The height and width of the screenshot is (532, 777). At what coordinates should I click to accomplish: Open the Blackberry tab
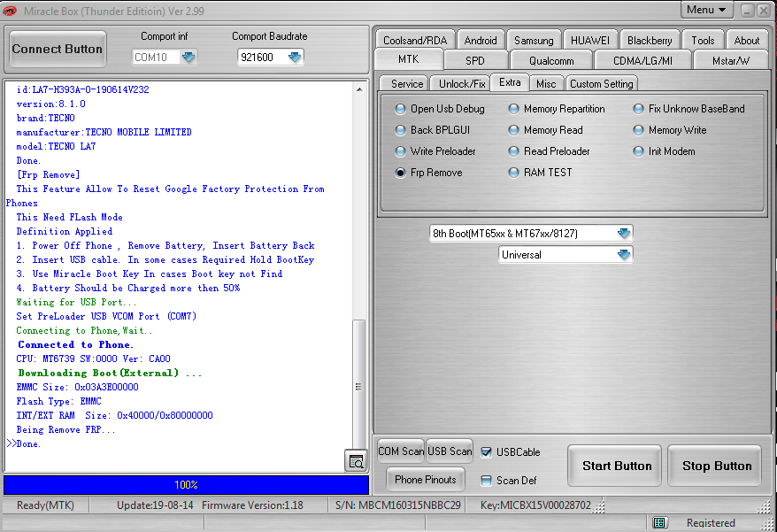point(650,40)
